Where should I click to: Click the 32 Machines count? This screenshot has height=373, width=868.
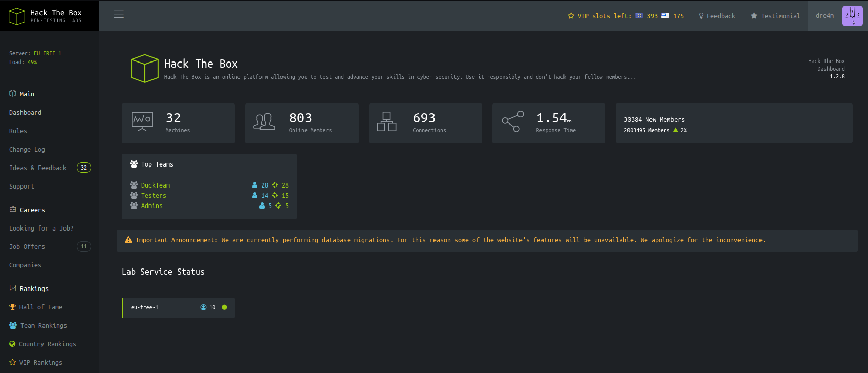(x=173, y=118)
